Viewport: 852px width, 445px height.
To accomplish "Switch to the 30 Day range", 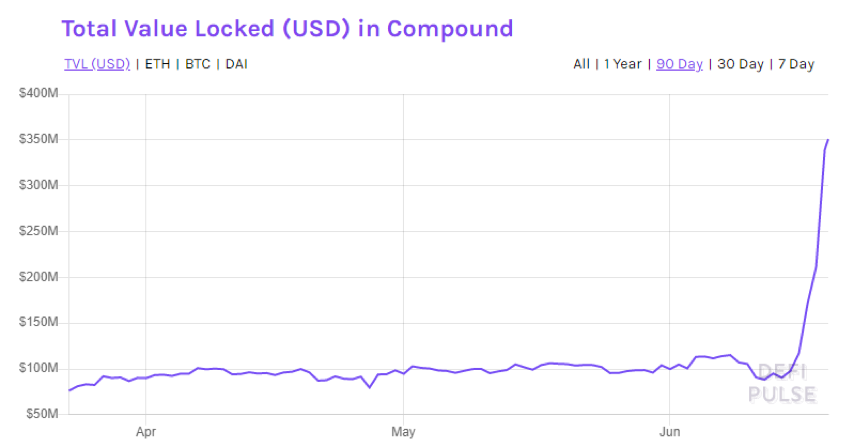I will point(740,64).
